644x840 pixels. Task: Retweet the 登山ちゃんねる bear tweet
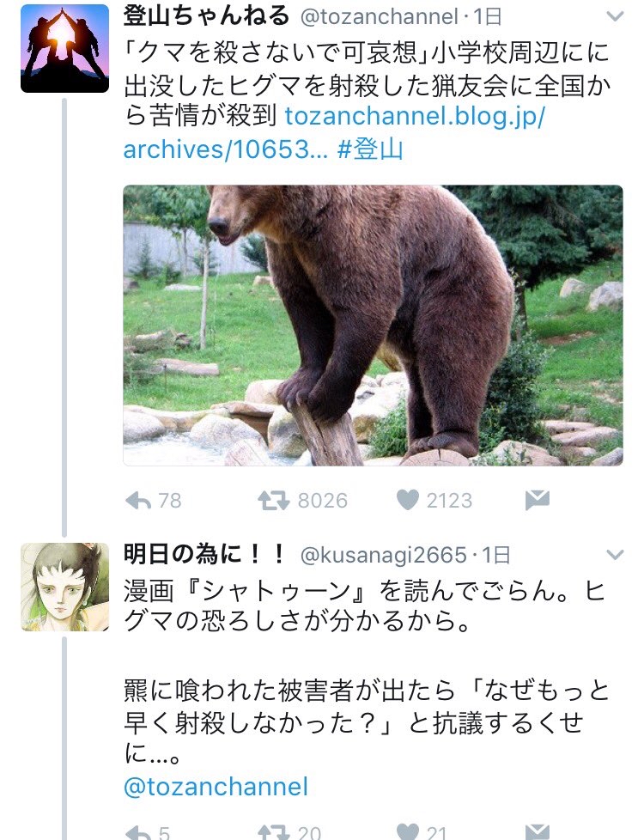click(272, 500)
